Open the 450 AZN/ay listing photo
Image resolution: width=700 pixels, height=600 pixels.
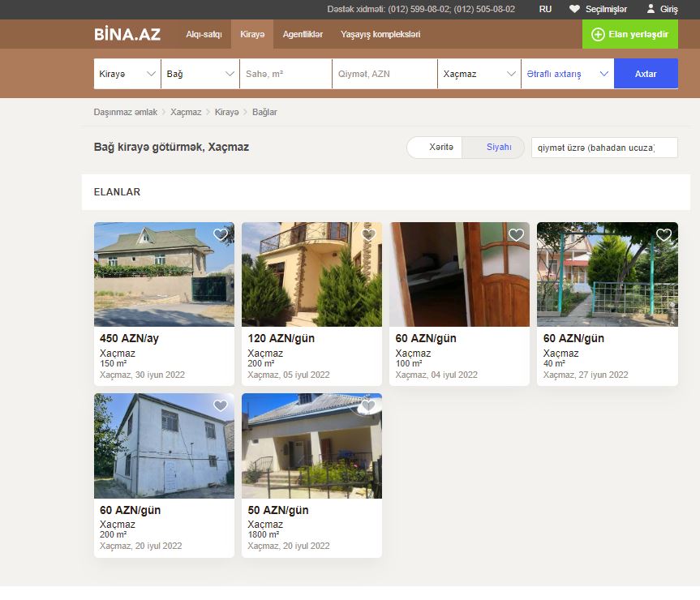164,274
